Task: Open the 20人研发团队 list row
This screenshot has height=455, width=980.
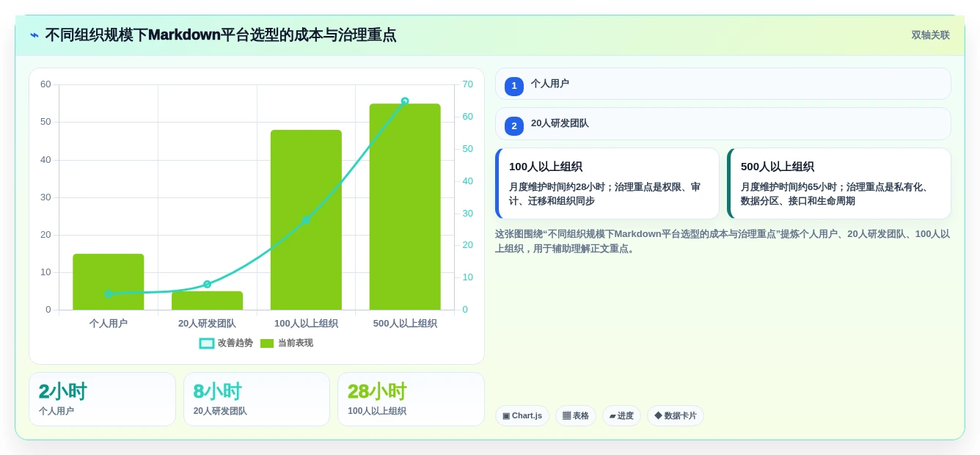Action: pyautogui.click(x=723, y=123)
